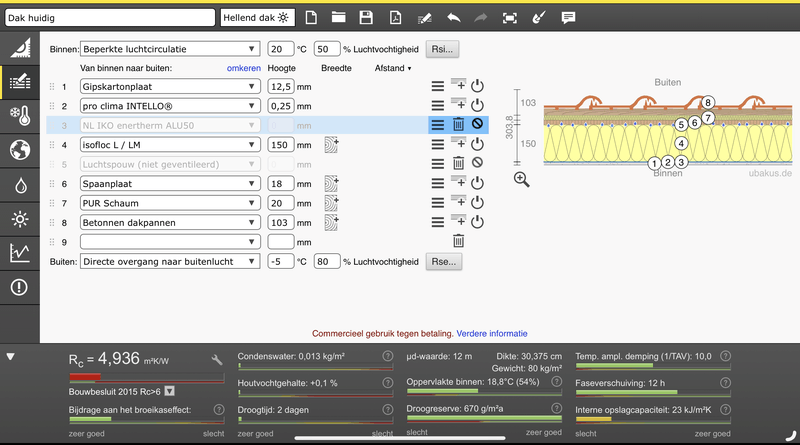Undo the last action using the toolbar arrow

coord(454,18)
